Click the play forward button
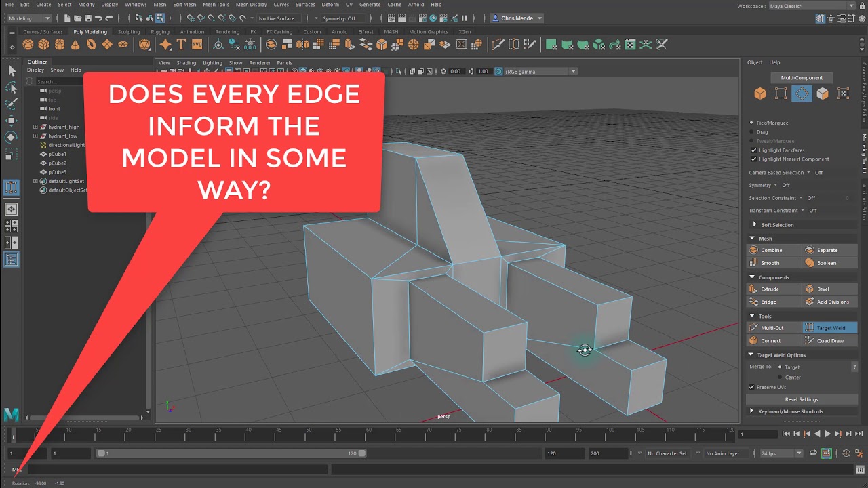This screenshot has width=868, height=488. coord(827,434)
